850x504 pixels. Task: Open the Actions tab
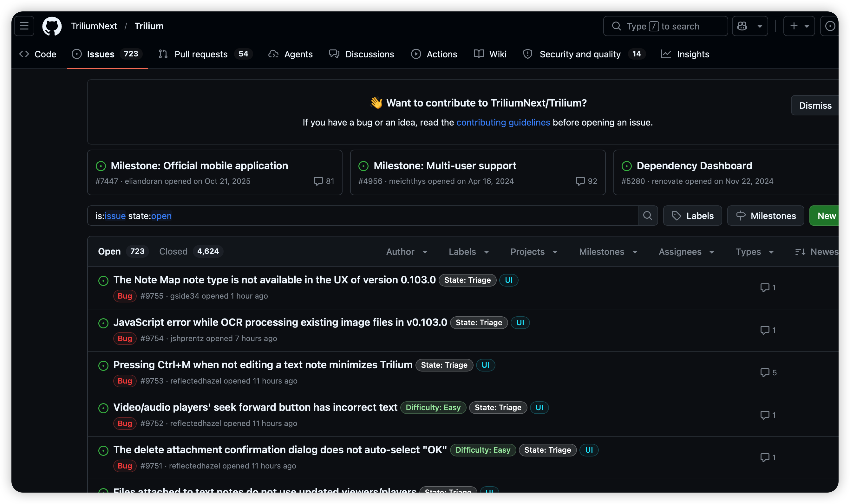tap(434, 54)
